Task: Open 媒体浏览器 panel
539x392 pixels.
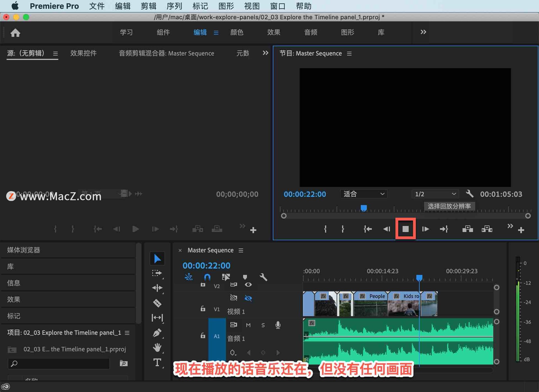Action: tap(24, 250)
